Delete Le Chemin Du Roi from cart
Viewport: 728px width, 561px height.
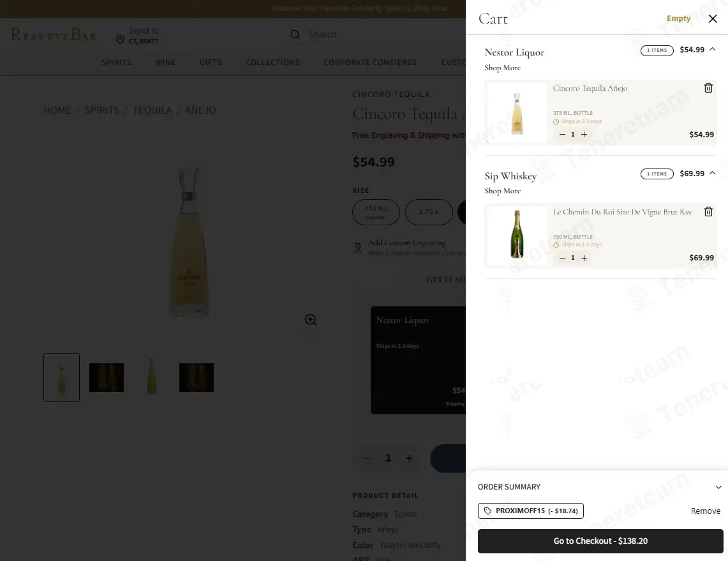[708, 212]
